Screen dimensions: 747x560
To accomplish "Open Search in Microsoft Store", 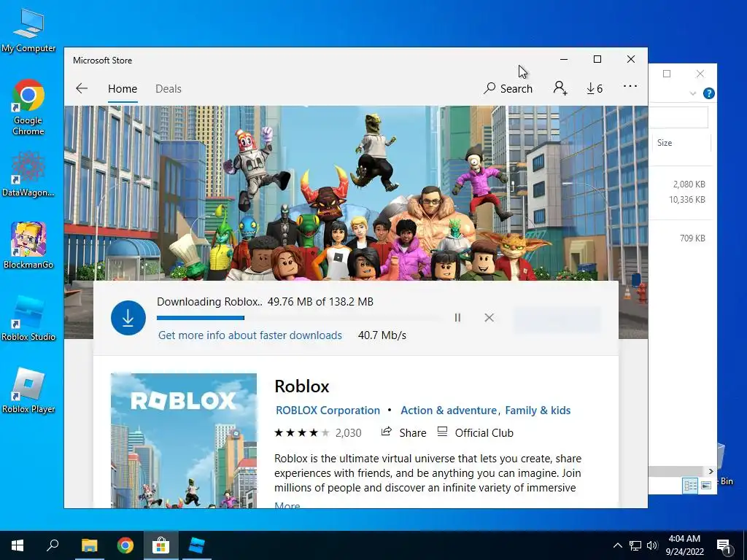I will click(x=508, y=88).
